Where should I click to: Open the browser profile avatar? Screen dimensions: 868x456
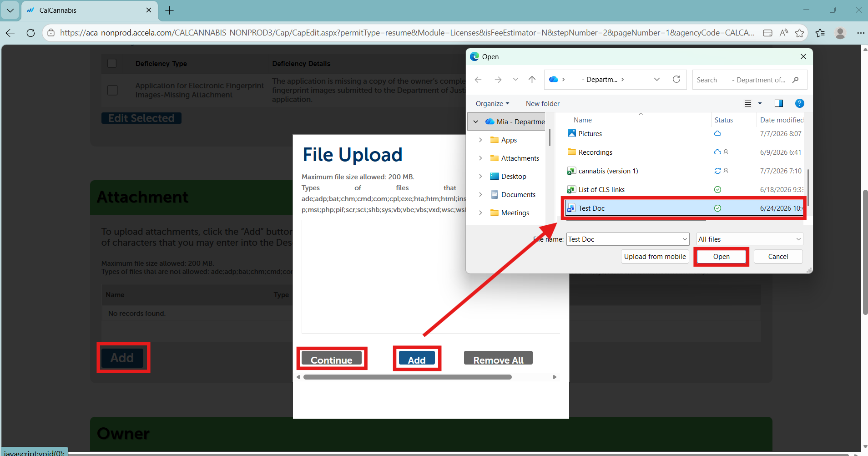coord(840,33)
